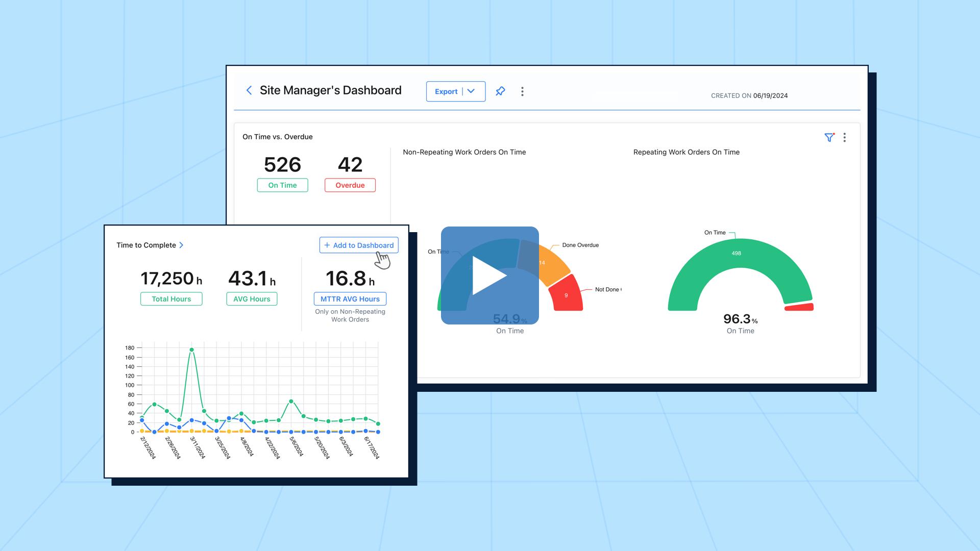Click the back arrow beside the dashboard title
The height and width of the screenshot is (551, 980).
(249, 90)
